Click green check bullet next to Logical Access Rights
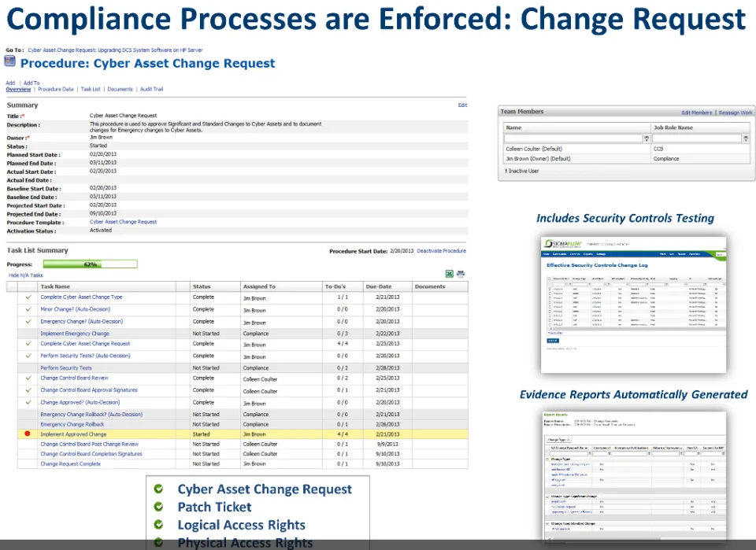Viewport: 756px width, 550px height. [158, 525]
